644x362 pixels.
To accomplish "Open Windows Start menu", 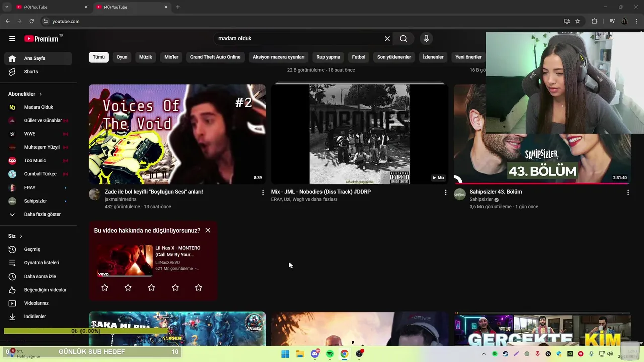I will tap(285, 354).
